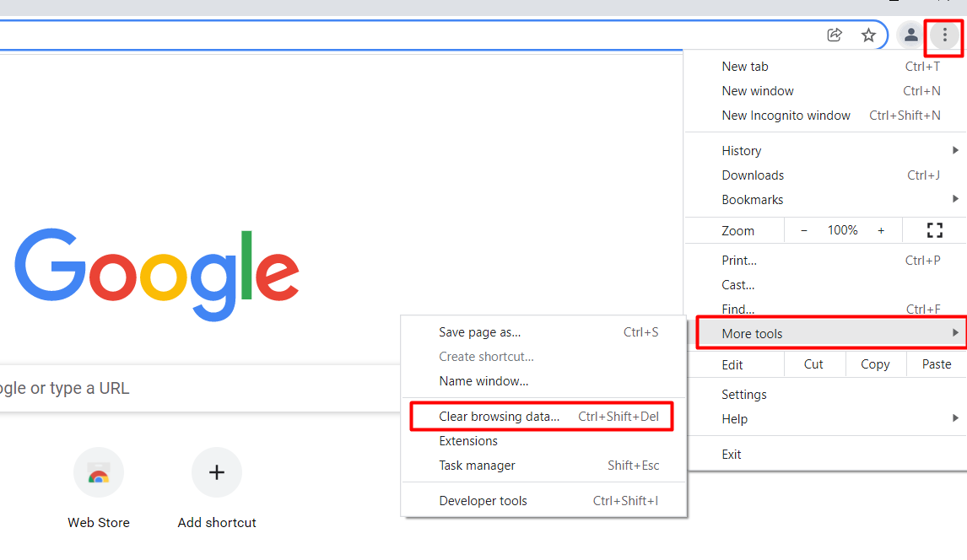Click the Web Store label text
967x560 pixels.
[x=99, y=522]
